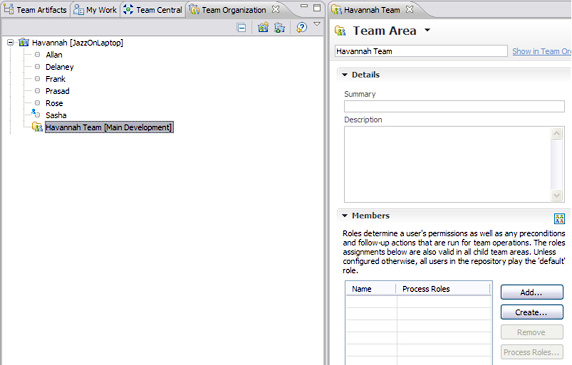Click the My Work tab icon
Screen dimensions: 572x365
tap(78, 9)
